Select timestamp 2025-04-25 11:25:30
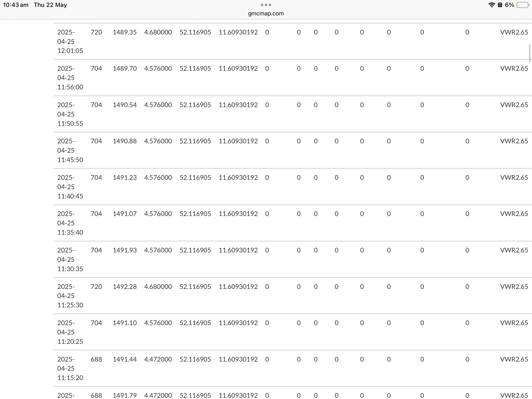The width and height of the screenshot is (532, 399). (x=70, y=296)
